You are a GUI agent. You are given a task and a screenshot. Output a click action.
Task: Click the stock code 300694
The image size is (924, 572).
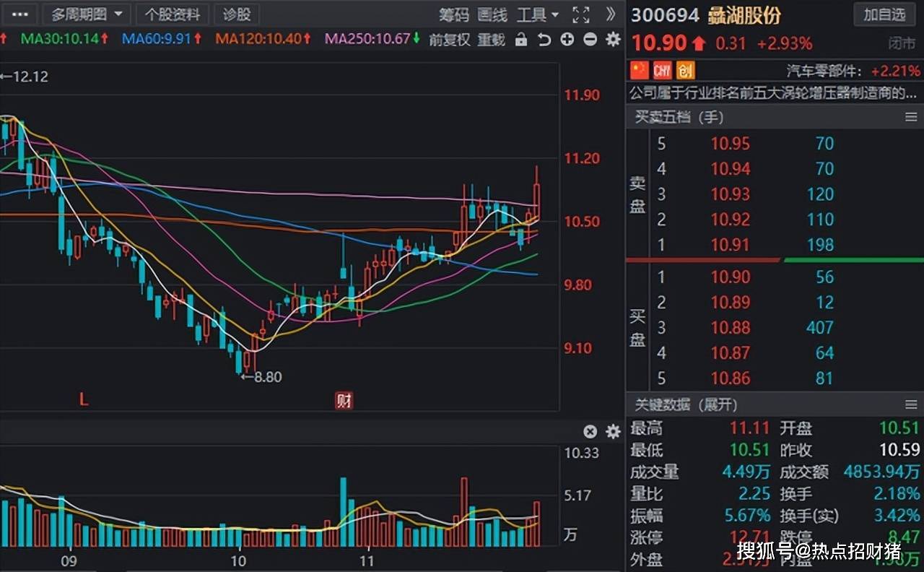(666, 15)
